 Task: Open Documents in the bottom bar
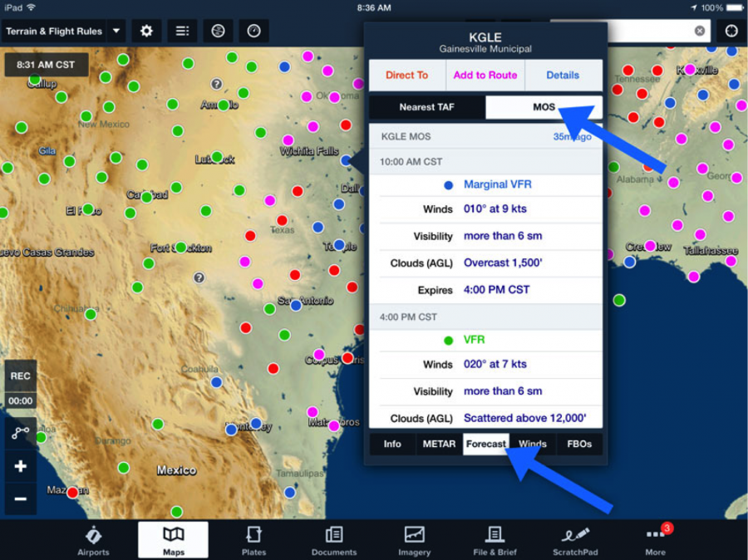click(333, 539)
